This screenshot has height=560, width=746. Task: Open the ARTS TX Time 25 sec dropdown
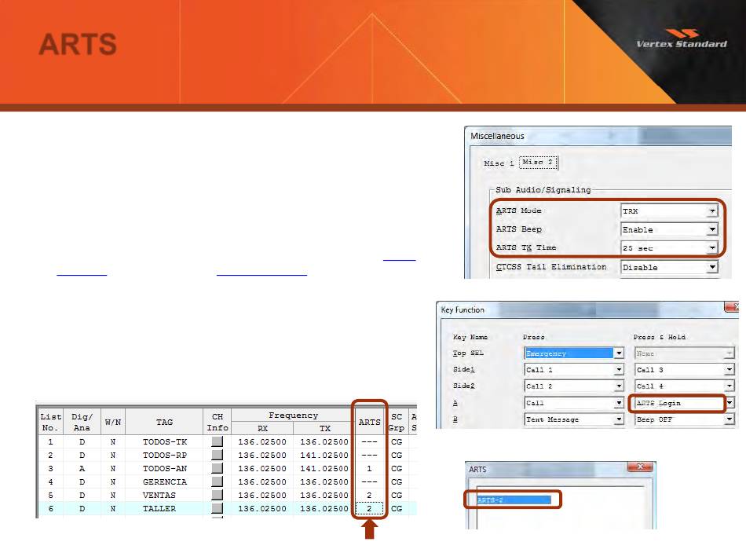(668, 248)
